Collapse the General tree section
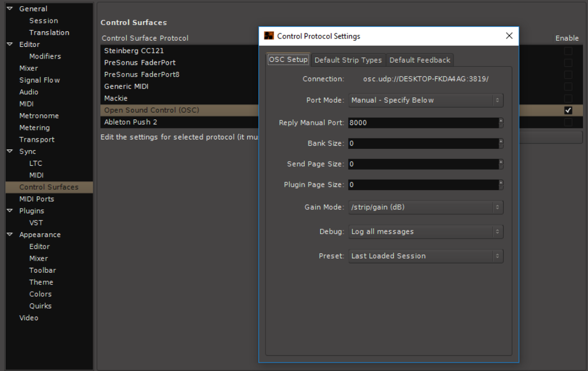The image size is (588, 371). [8, 9]
